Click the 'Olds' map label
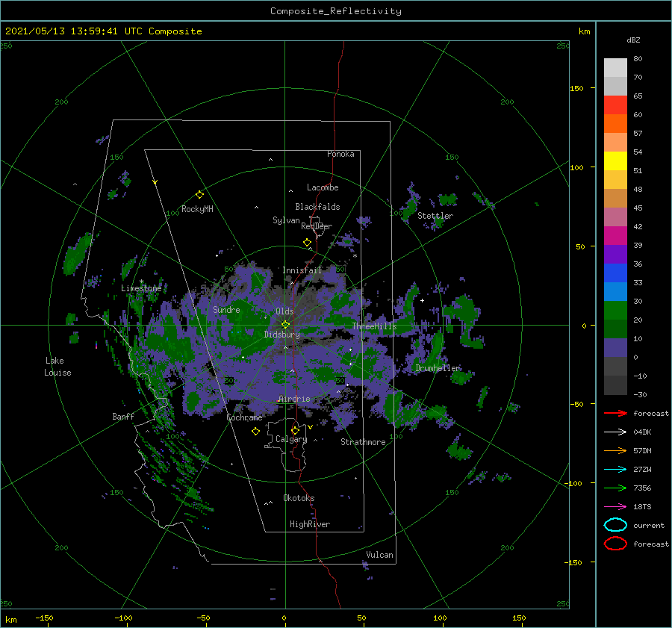The image size is (672, 628). [x=284, y=311]
